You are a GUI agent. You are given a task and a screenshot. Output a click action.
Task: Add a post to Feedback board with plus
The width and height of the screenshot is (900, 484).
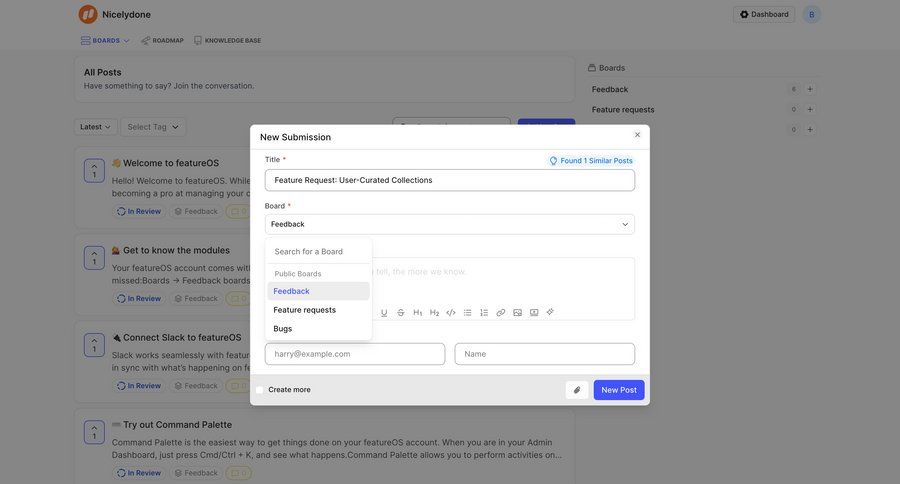click(810, 89)
